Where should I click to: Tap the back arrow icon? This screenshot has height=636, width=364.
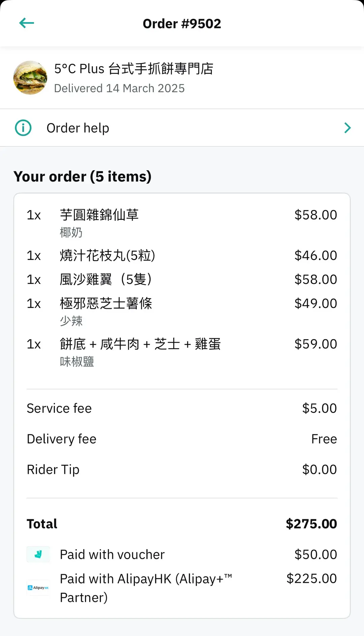(27, 23)
